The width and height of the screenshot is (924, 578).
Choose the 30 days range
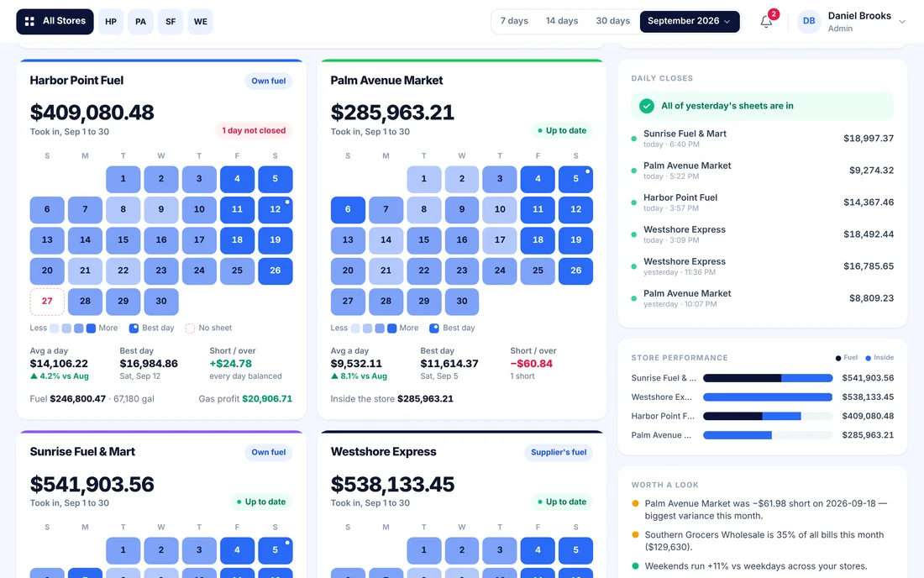click(x=612, y=21)
